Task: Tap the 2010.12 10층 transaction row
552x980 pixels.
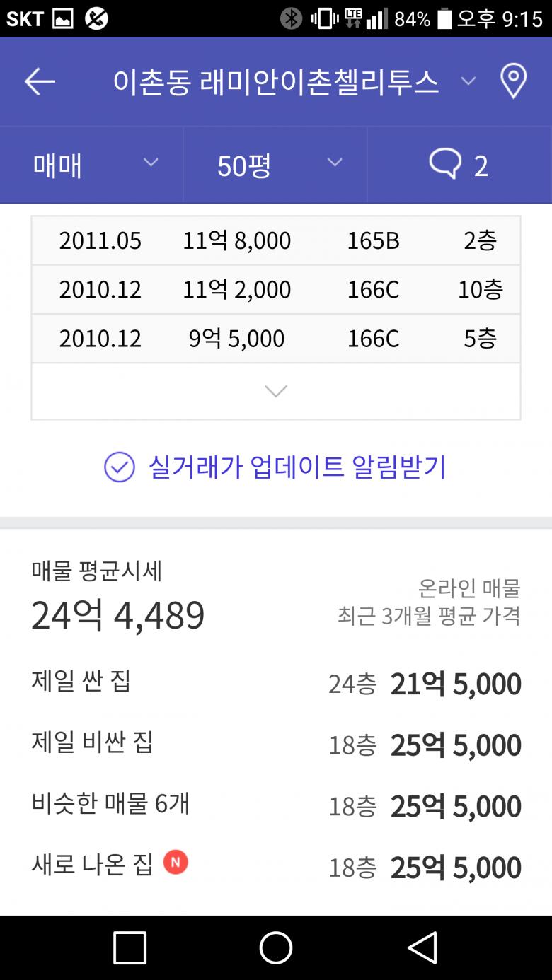Action: pos(276,290)
